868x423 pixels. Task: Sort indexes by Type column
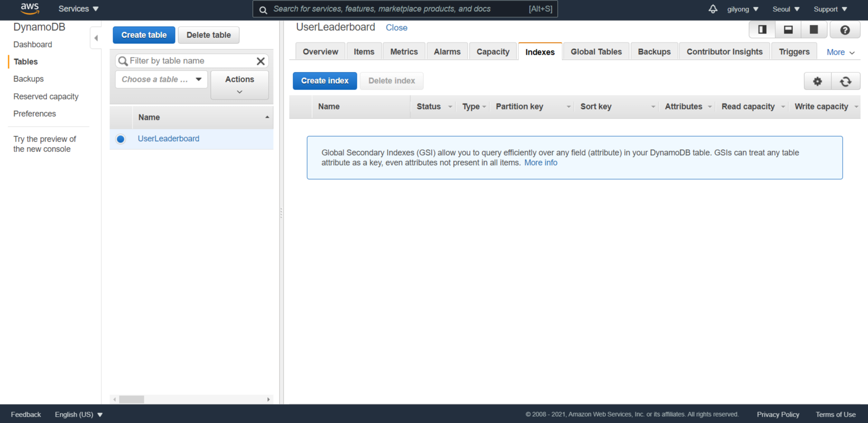(x=473, y=107)
